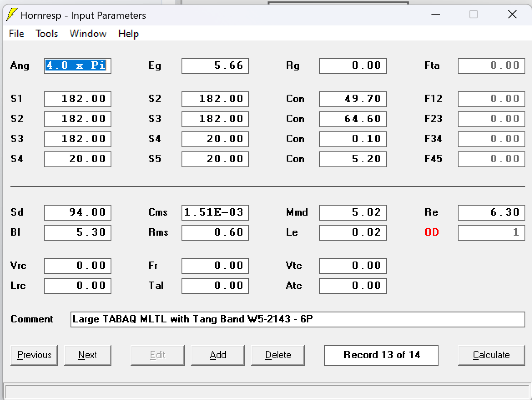Click the Bl field with 5.30
The width and height of the screenshot is (532, 400).
point(78,232)
